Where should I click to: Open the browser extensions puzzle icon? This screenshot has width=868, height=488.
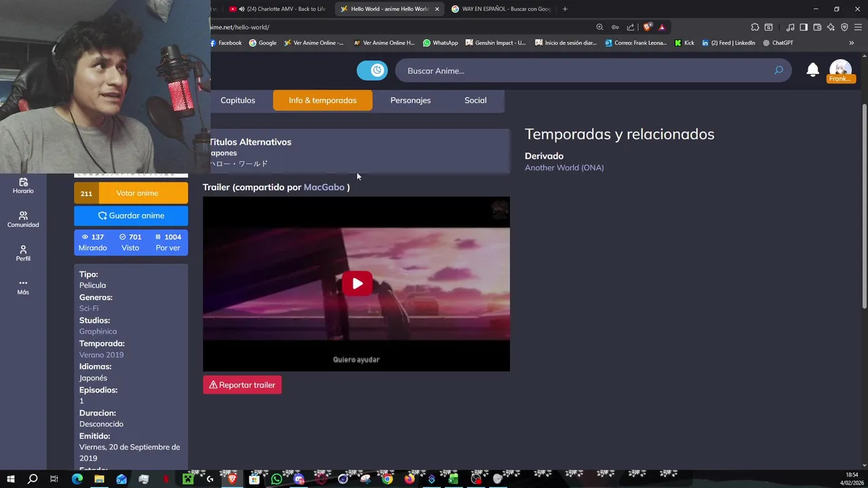pyautogui.click(x=755, y=27)
